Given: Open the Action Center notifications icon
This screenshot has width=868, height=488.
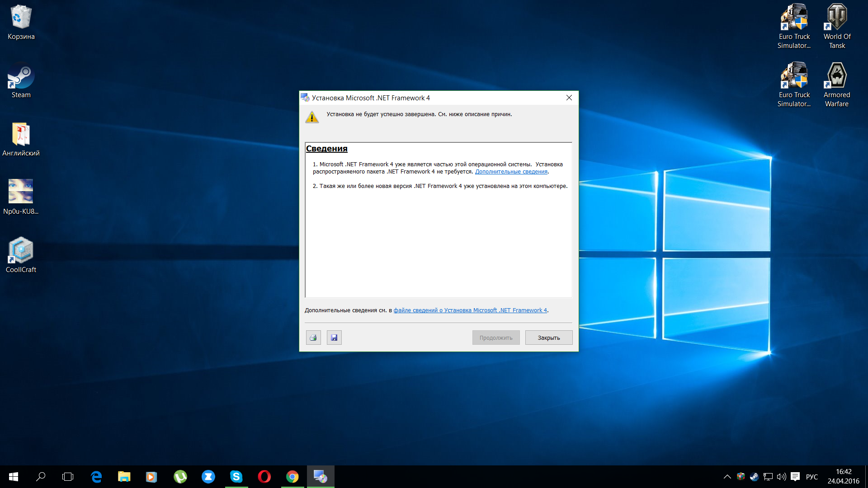Looking at the screenshot, I should [795, 477].
